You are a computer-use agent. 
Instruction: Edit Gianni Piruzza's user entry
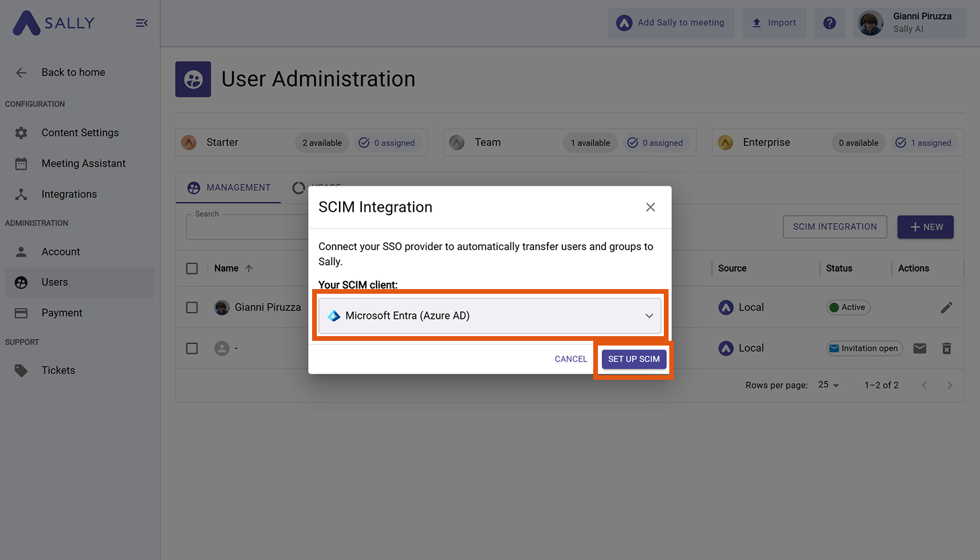946,307
